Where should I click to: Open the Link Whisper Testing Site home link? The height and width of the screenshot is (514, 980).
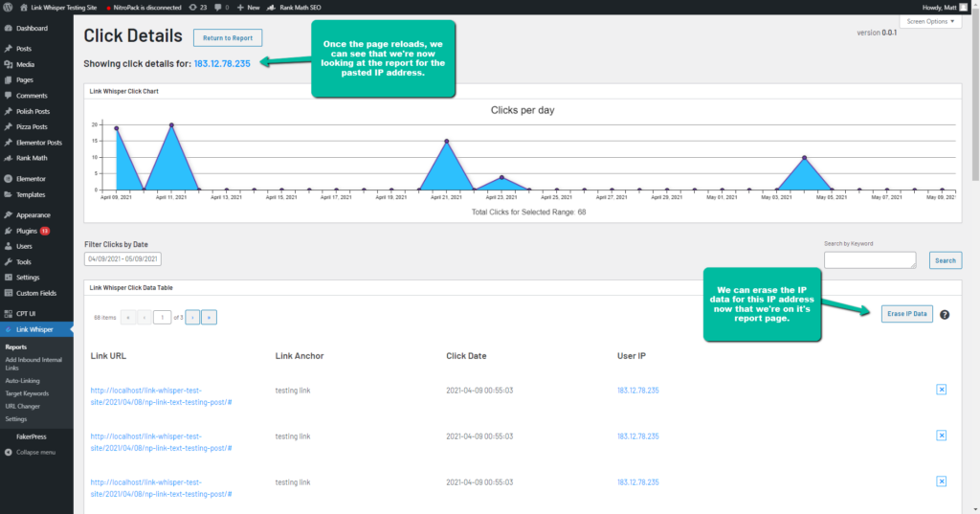(58, 8)
